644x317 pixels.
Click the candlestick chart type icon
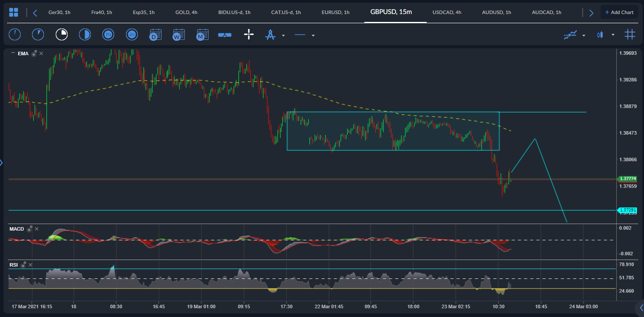click(x=600, y=35)
